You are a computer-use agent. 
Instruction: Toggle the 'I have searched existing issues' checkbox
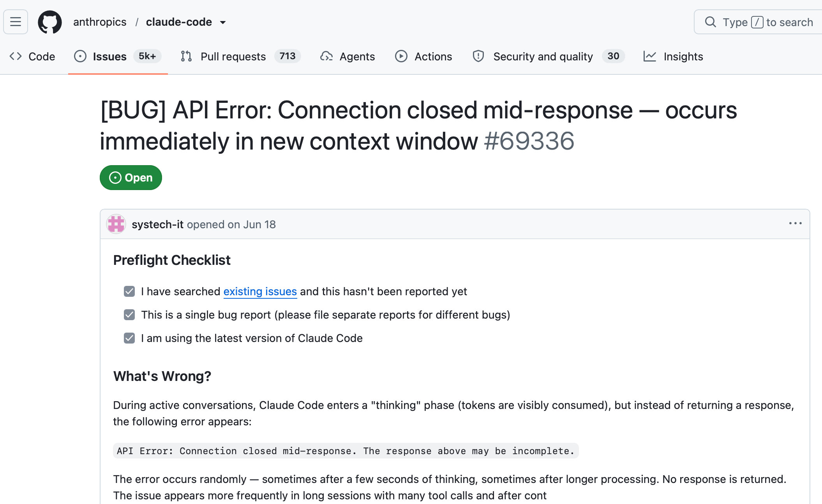(129, 291)
